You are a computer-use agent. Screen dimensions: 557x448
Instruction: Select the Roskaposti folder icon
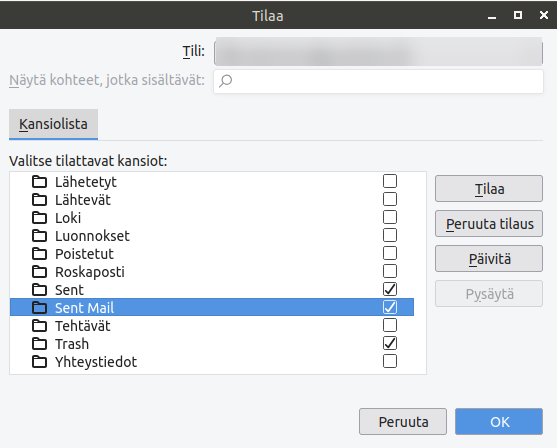tap(39, 271)
